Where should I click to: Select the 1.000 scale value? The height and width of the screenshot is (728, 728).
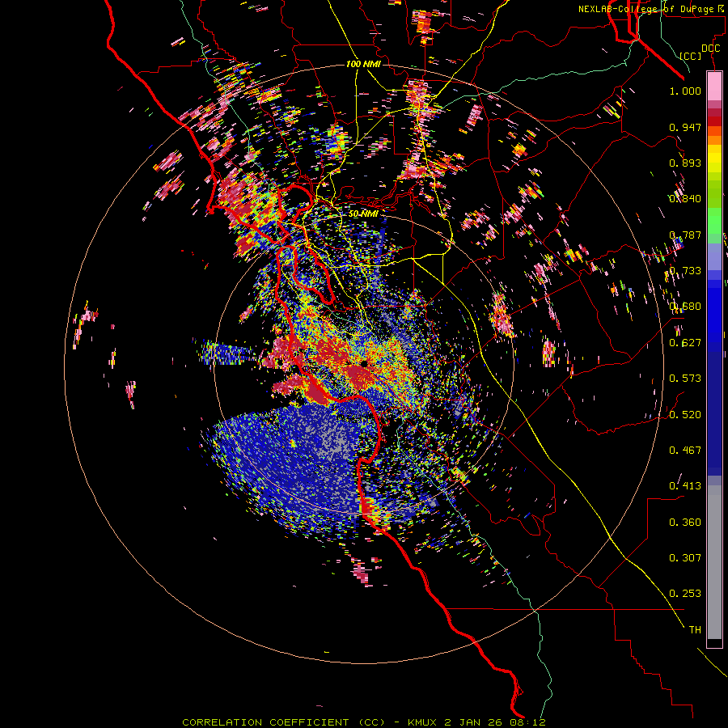click(685, 91)
